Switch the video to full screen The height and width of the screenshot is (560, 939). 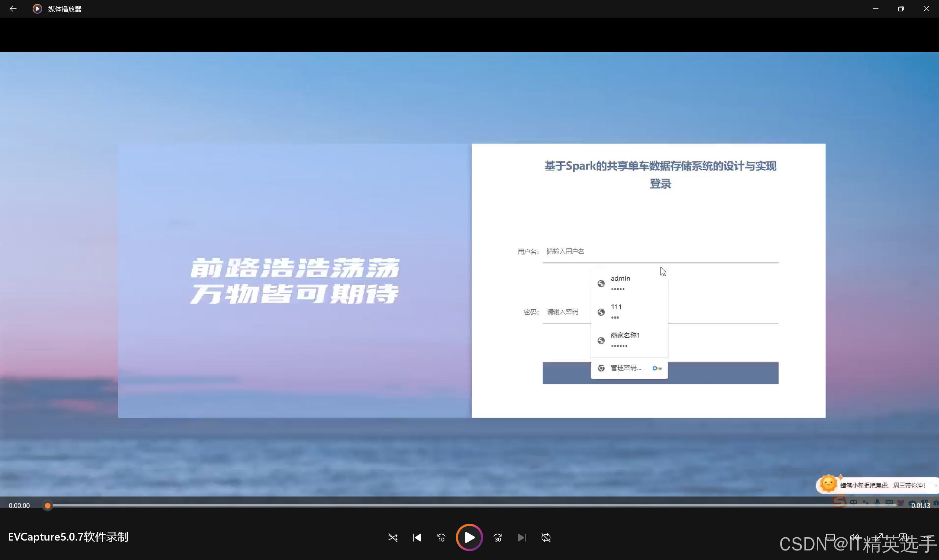point(878,537)
